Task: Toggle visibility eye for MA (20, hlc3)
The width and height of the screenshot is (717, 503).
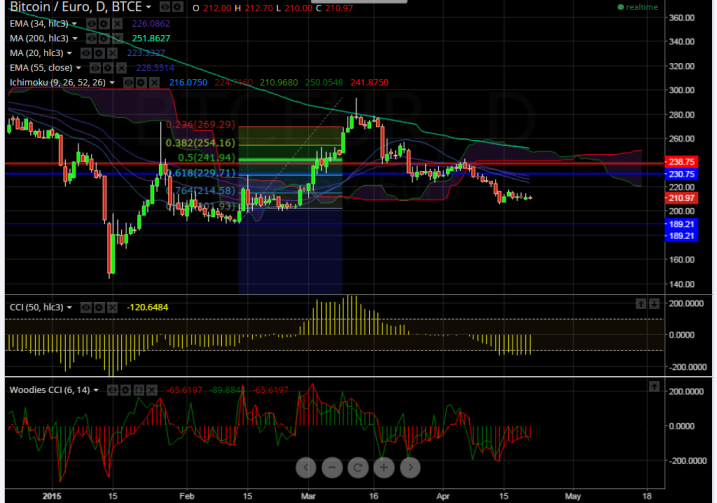Action: tap(86, 54)
